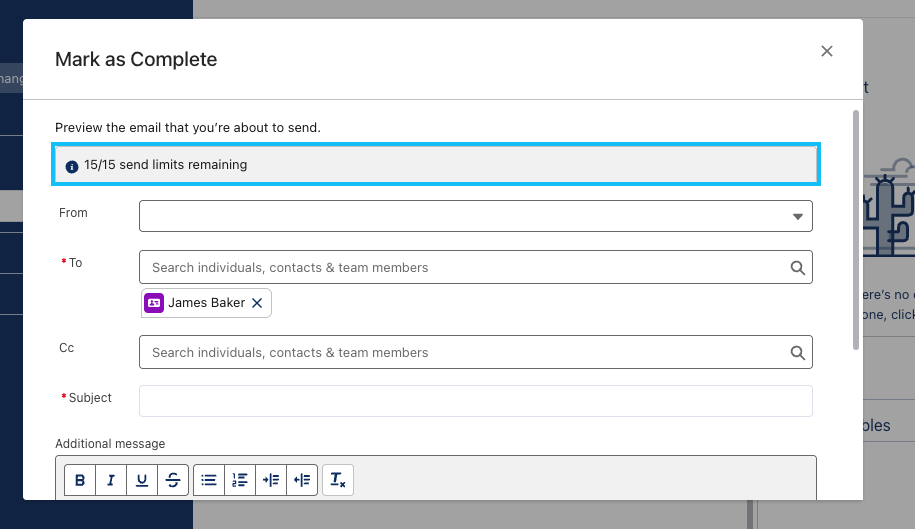
Task: Click the Cc recipients search field
Action: tap(460, 353)
